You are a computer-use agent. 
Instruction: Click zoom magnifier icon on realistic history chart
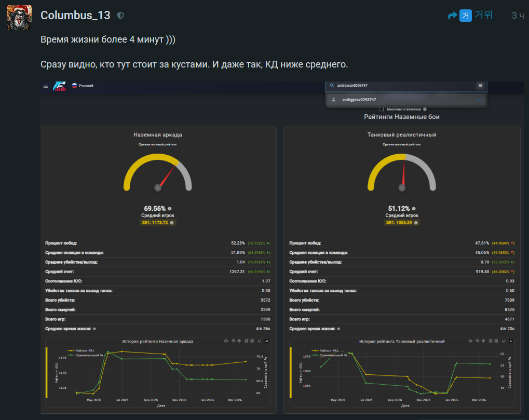tap(478, 341)
